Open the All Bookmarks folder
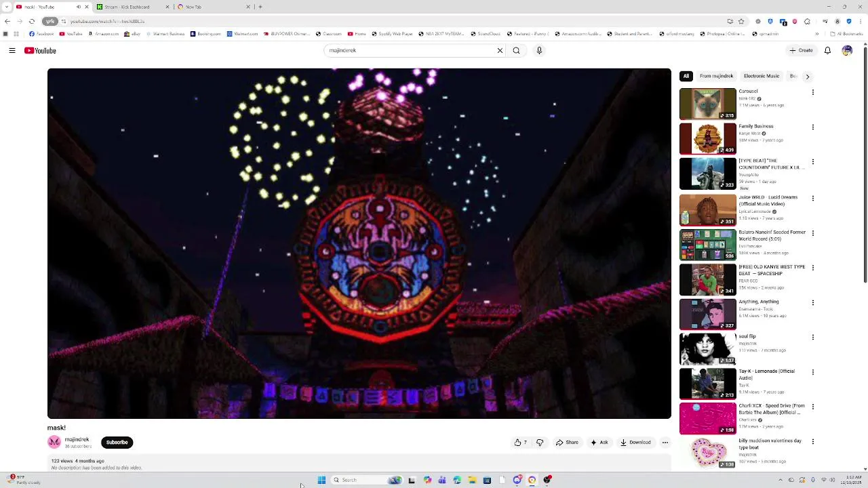 pos(846,34)
